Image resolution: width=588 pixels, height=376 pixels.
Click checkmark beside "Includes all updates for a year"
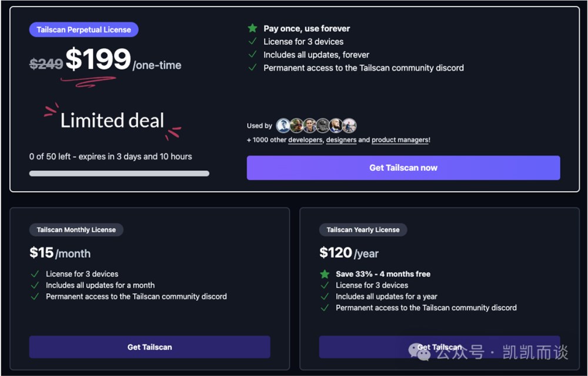(325, 296)
